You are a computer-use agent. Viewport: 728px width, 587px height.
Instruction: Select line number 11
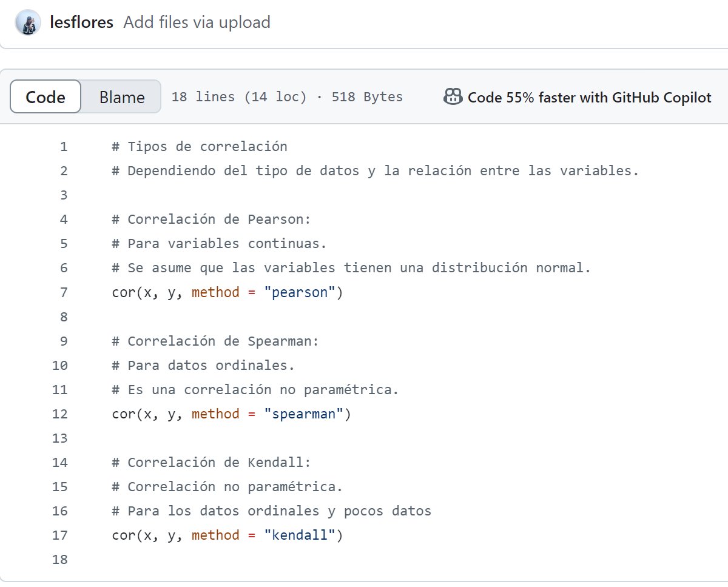(60, 389)
